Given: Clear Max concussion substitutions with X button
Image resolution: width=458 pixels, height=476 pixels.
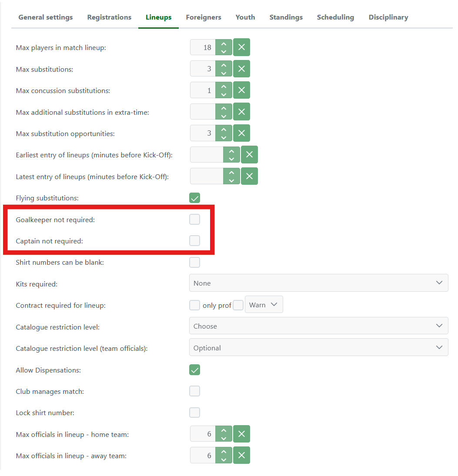Looking at the screenshot, I should coord(241,90).
